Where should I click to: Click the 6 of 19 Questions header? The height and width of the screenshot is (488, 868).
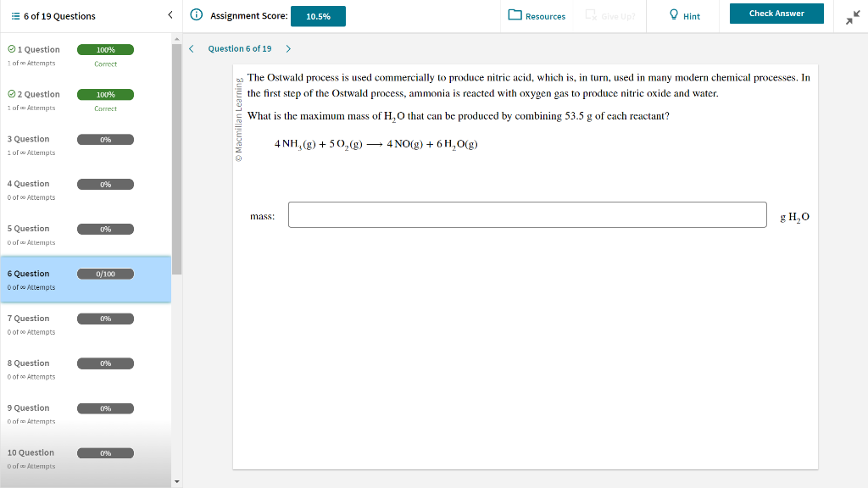coord(59,16)
